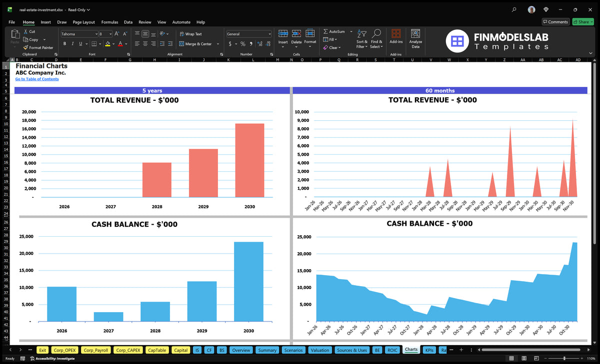
Task: Click the Comments button
Action: pos(555,22)
